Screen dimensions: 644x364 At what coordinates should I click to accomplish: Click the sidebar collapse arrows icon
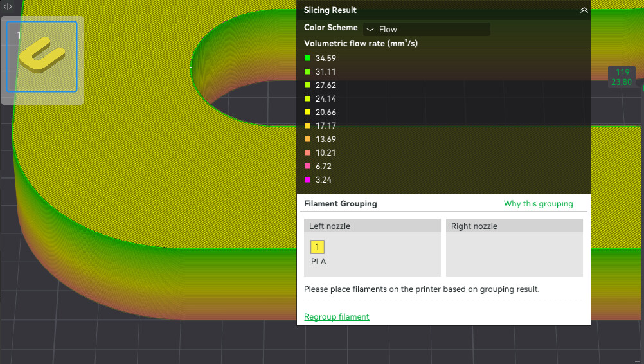click(8, 6)
